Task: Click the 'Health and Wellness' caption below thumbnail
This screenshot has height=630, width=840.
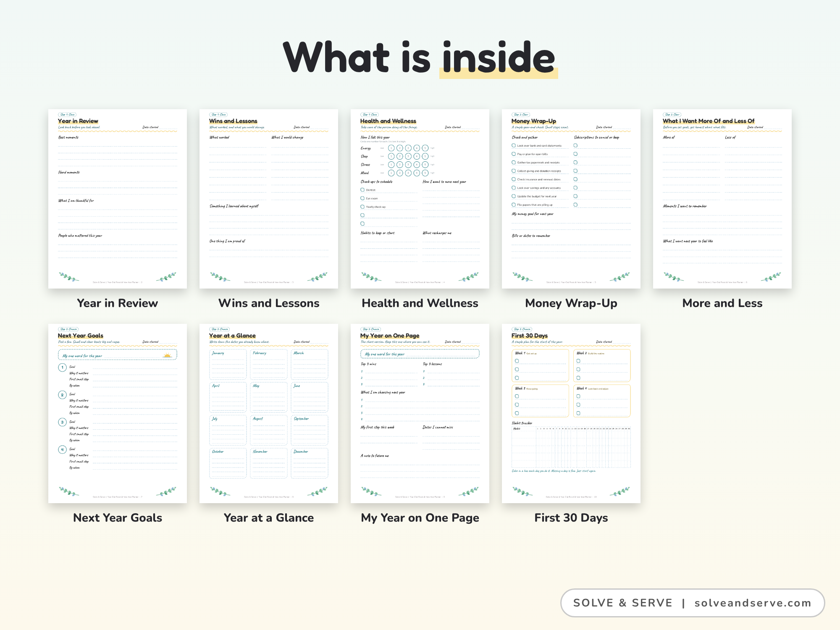Action: click(x=420, y=303)
